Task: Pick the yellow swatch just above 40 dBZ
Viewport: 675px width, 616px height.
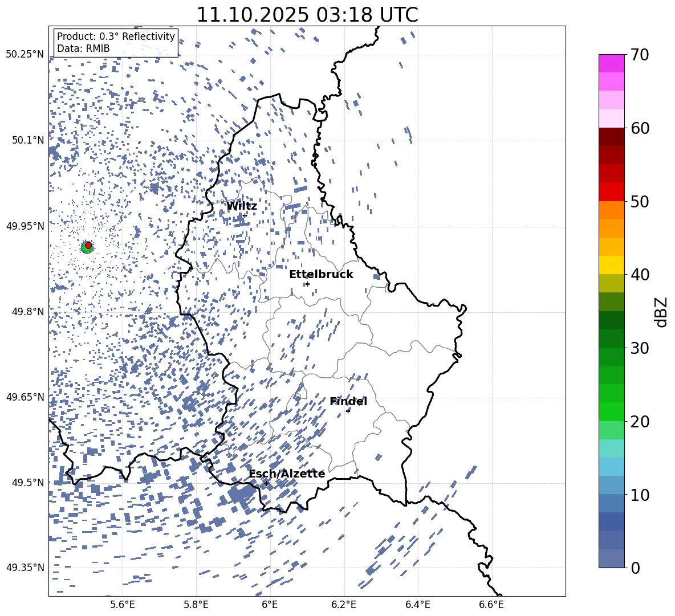Action: click(x=611, y=265)
